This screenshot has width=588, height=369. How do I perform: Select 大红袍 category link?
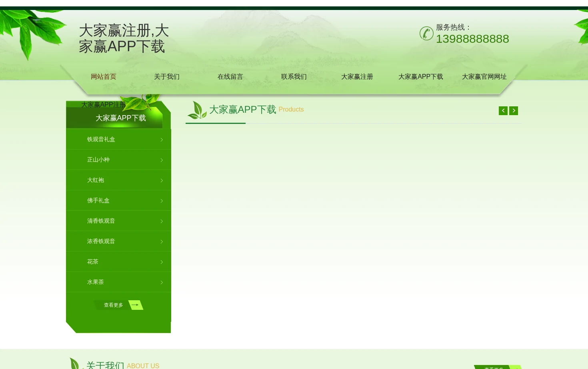(96, 180)
